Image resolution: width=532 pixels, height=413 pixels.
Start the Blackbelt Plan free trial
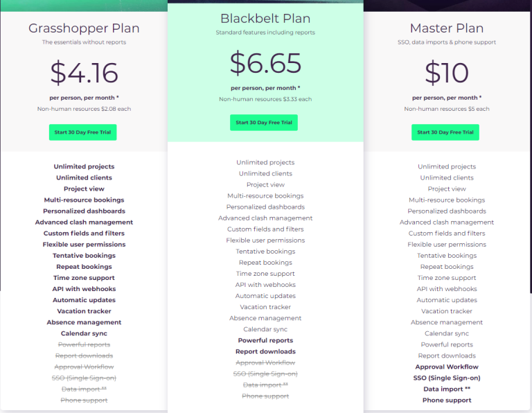pyautogui.click(x=264, y=123)
